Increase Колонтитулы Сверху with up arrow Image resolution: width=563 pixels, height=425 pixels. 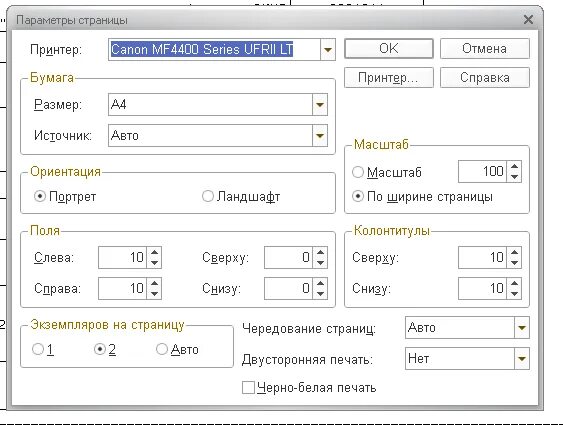[514, 252]
